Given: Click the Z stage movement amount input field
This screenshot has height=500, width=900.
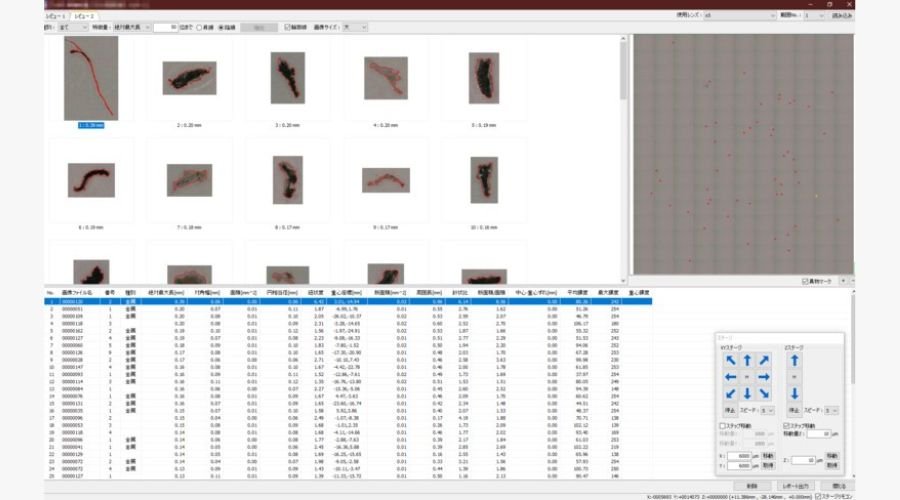Looking at the screenshot, I should pyautogui.click(x=819, y=434).
